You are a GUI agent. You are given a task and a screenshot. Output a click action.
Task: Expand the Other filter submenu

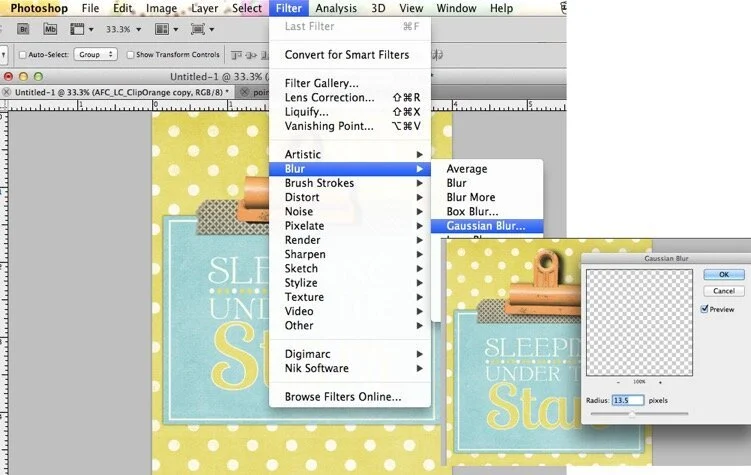[350, 326]
